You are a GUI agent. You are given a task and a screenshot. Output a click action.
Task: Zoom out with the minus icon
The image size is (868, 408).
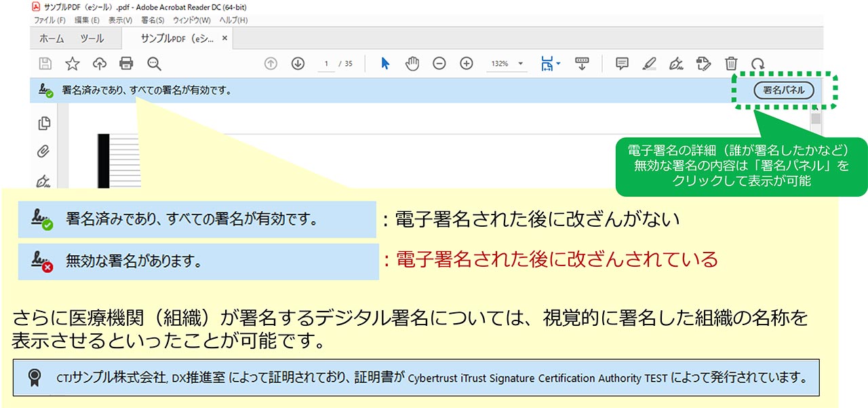pyautogui.click(x=439, y=64)
